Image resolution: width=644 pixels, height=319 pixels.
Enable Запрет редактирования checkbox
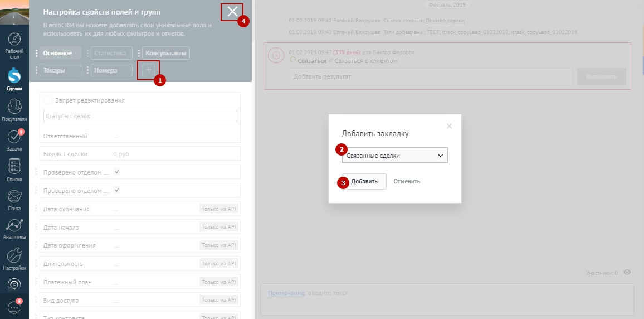click(48, 100)
